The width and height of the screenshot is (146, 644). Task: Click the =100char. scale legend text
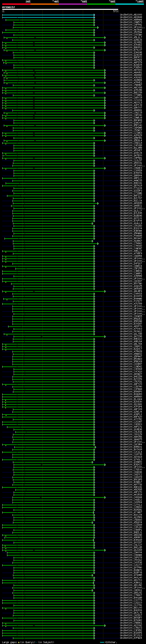[x=111, y=642]
